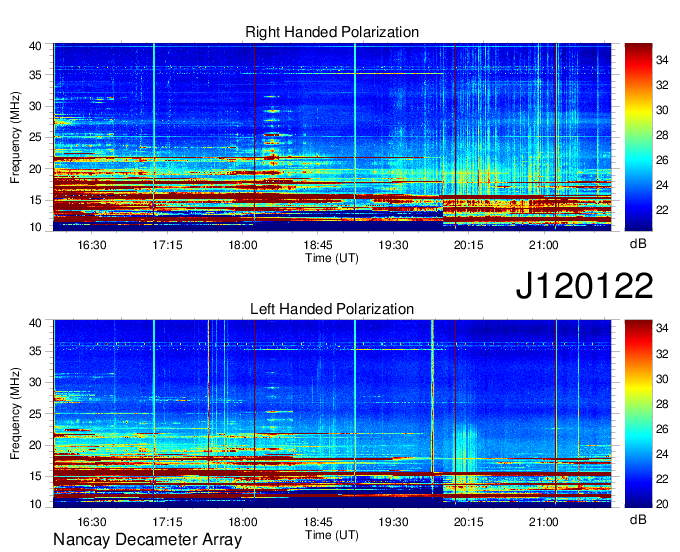The width and height of the screenshot is (680, 552).
Task: Click the 21:00 tick on Right Handed plot
Action: (543, 245)
